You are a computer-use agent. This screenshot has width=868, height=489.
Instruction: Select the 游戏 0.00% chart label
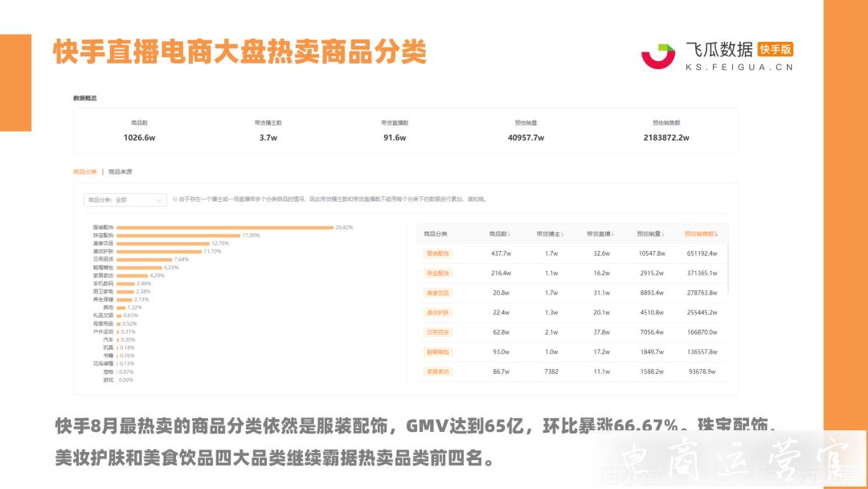(x=108, y=380)
